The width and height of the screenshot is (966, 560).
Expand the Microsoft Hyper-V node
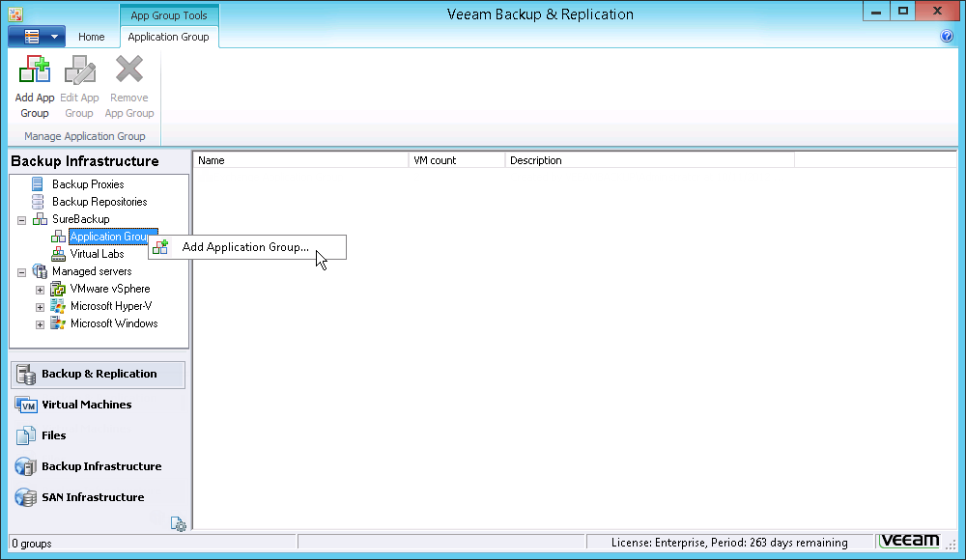coord(40,307)
